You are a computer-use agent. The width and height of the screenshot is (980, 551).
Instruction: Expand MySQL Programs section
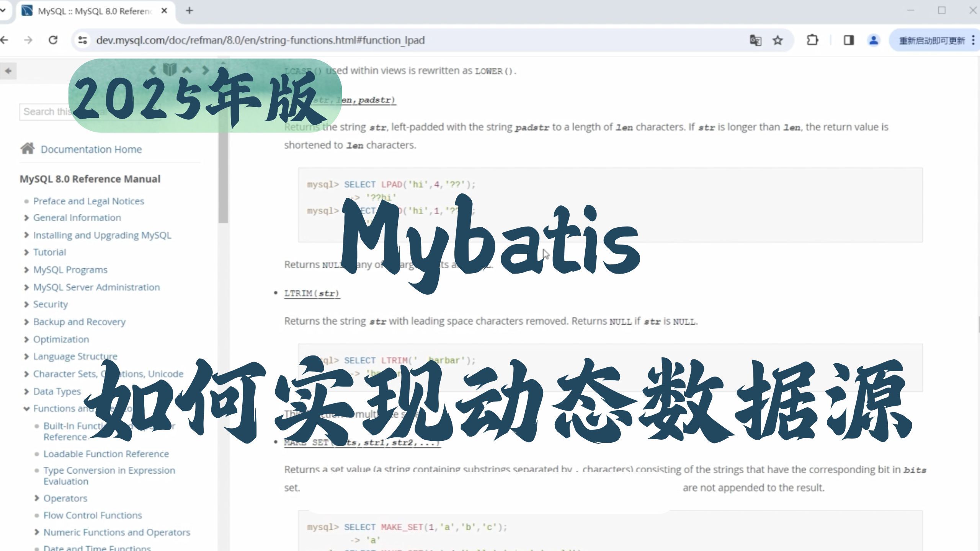point(26,270)
